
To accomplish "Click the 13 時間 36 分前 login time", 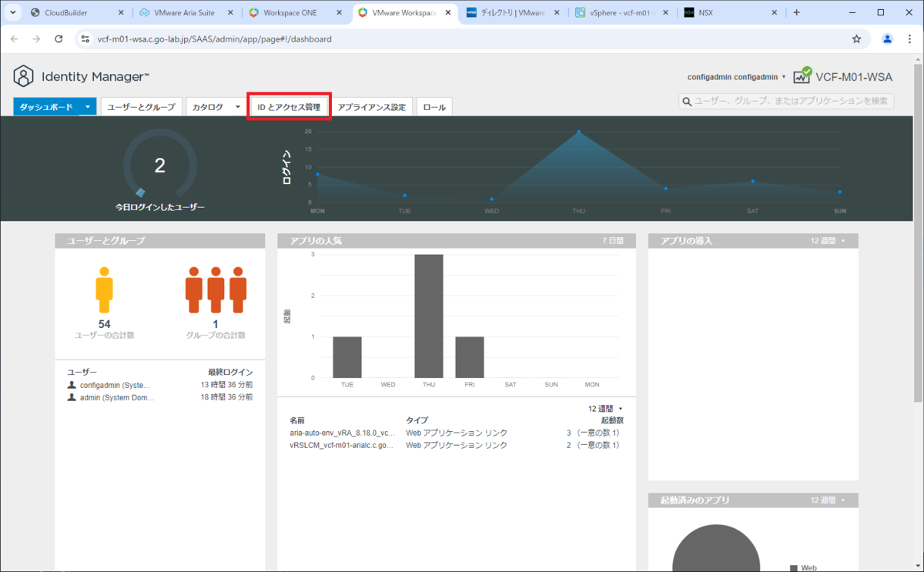I will tap(227, 385).
